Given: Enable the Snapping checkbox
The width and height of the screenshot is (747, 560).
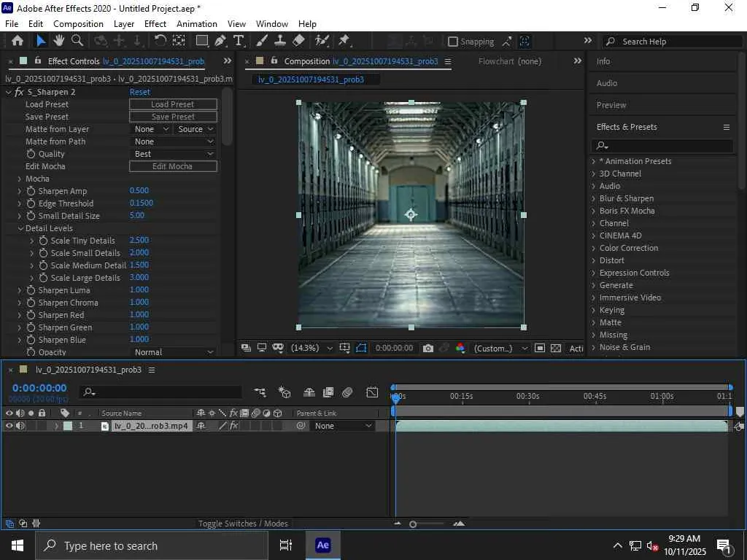Looking at the screenshot, I should 453,42.
